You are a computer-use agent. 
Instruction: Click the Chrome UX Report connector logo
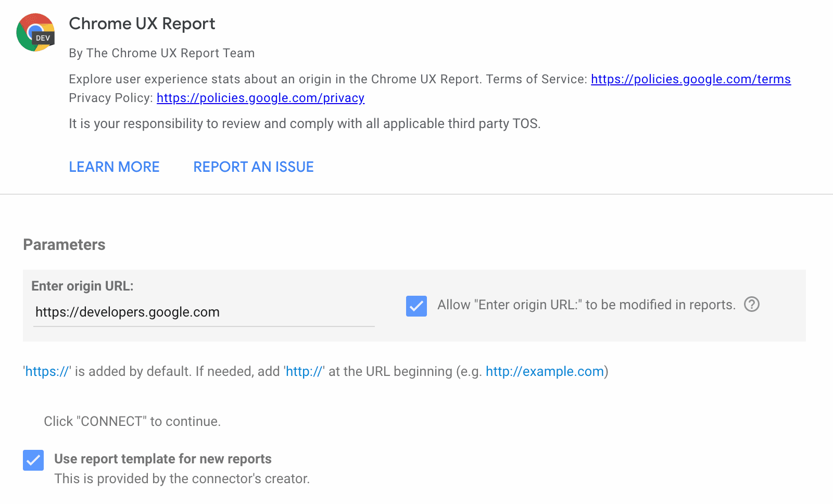point(35,32)
